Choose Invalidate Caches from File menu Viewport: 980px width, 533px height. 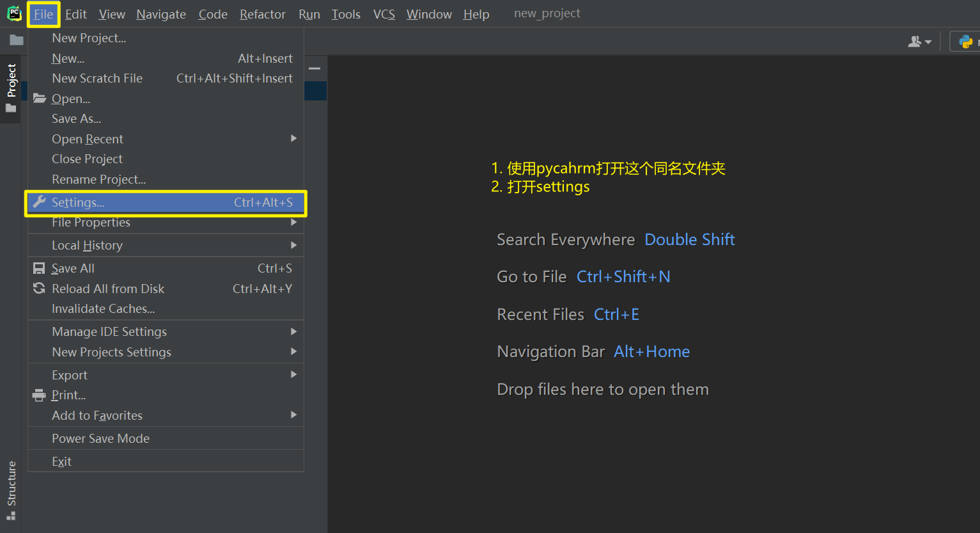pyautogui.click(x=103, y=308)
